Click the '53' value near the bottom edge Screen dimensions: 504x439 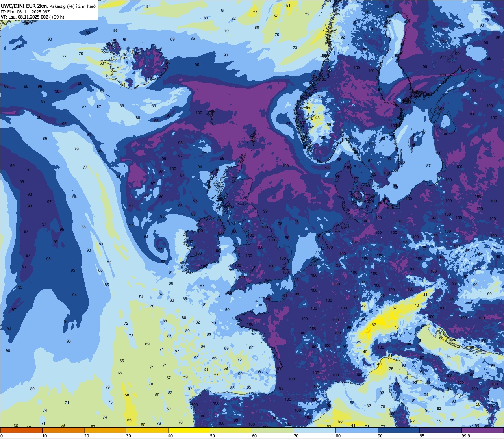[x=329, y=426]
